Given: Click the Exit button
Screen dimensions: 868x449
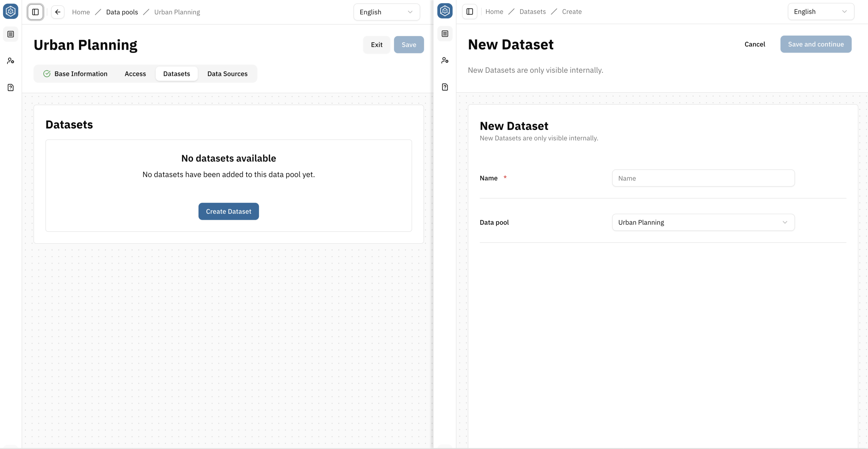Looking at the screenshot, I should pyautogui.click(x=376, y=45).
